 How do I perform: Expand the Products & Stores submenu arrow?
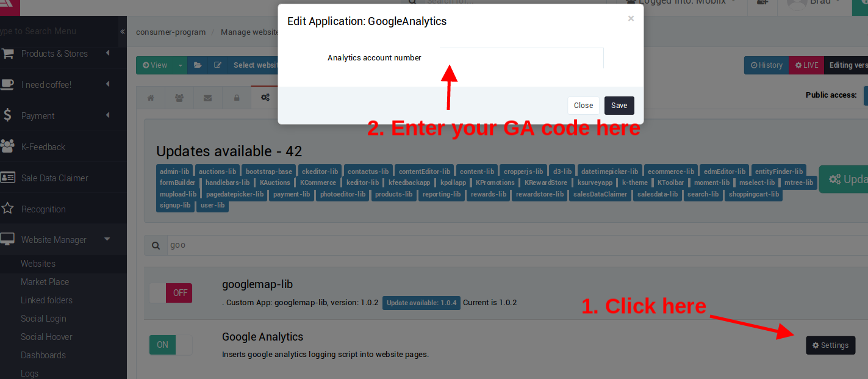click(108, 53)
